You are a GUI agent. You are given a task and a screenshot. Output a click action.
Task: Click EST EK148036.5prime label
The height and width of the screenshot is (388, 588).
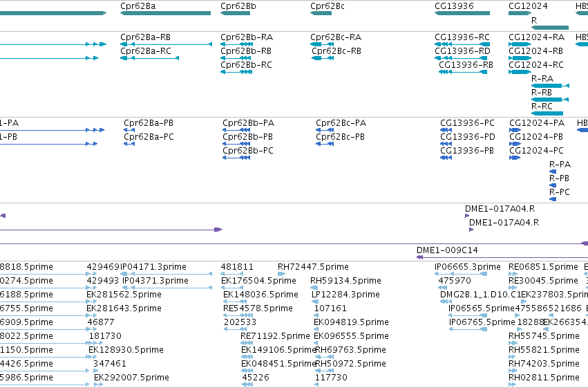pos(260,295)
